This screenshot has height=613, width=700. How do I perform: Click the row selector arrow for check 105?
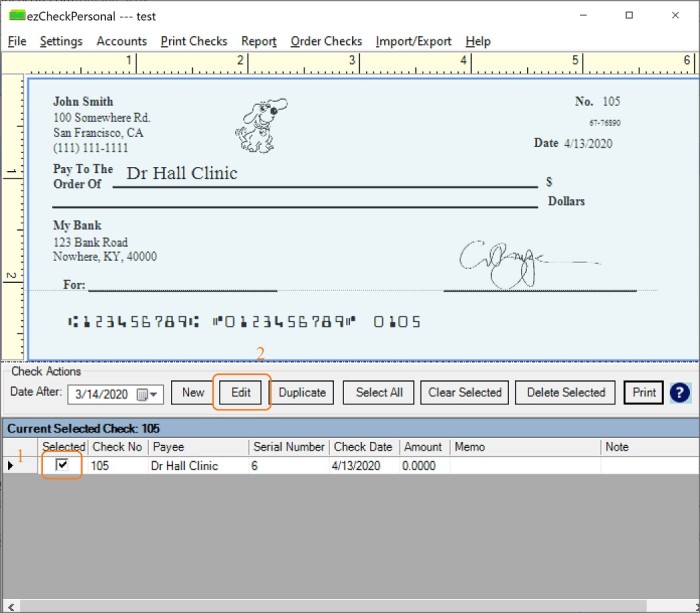(x=11, y=466)
